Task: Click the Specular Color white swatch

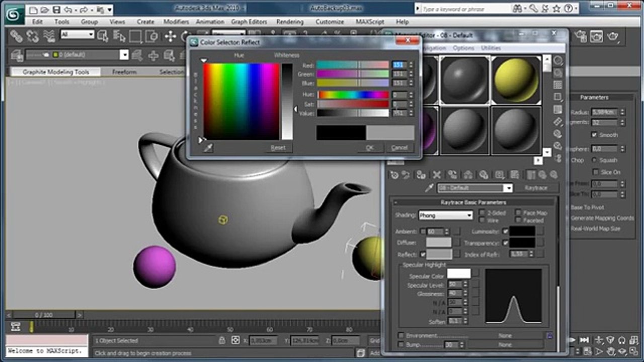Action: 459,274
